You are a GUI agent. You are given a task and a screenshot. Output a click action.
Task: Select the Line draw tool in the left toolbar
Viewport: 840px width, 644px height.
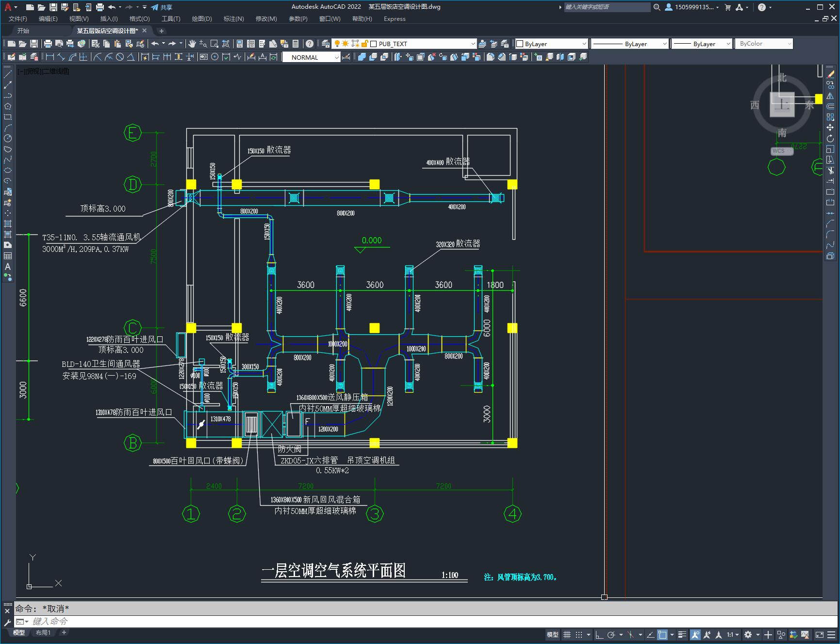tap(8, 74)
